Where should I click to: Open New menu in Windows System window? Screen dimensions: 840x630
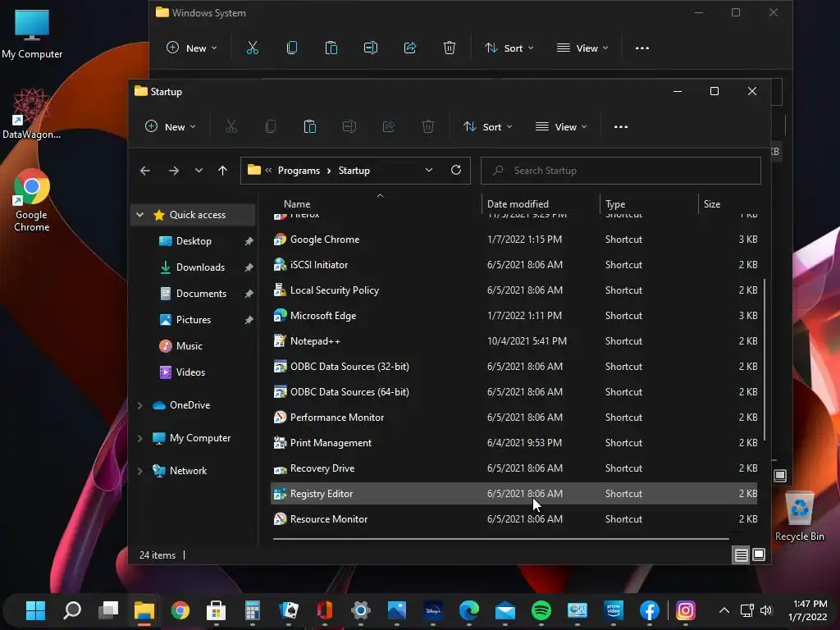tap(192, 48)
